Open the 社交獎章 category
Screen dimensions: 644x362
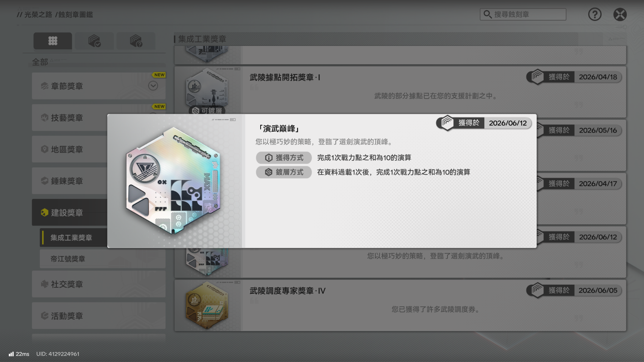coord(99,284)
